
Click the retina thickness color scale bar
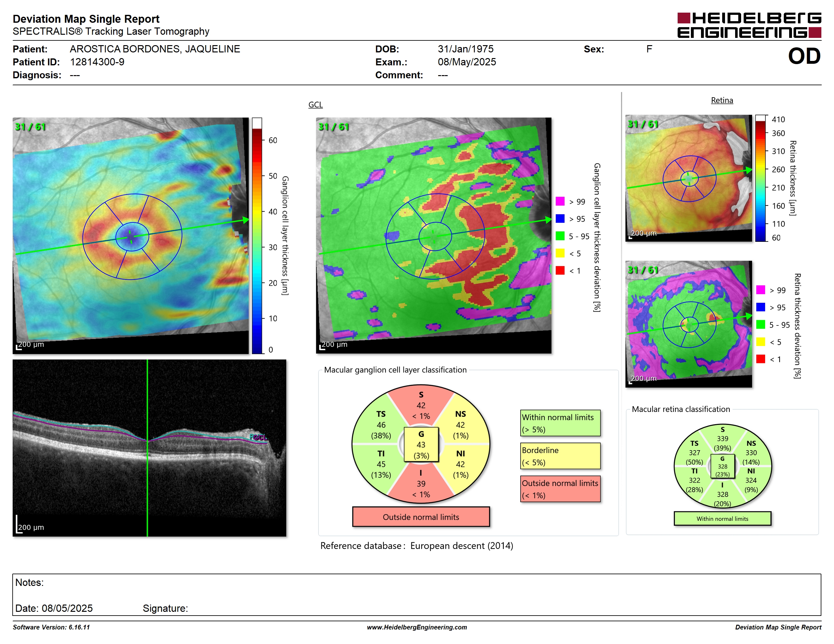click(x=761, y=178)
